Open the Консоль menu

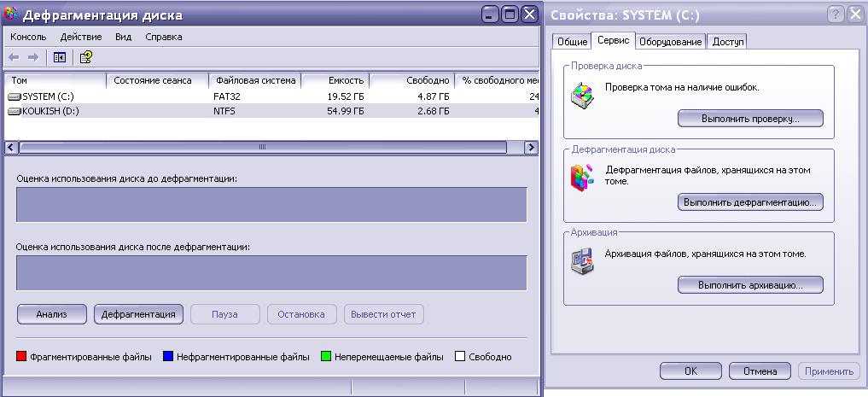(x=28, y=37)
